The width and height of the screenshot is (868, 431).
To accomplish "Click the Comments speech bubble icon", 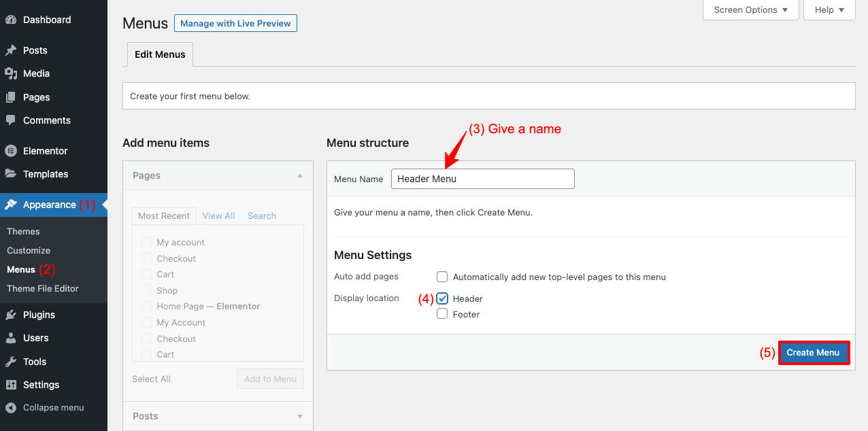I will pos(11,120).
